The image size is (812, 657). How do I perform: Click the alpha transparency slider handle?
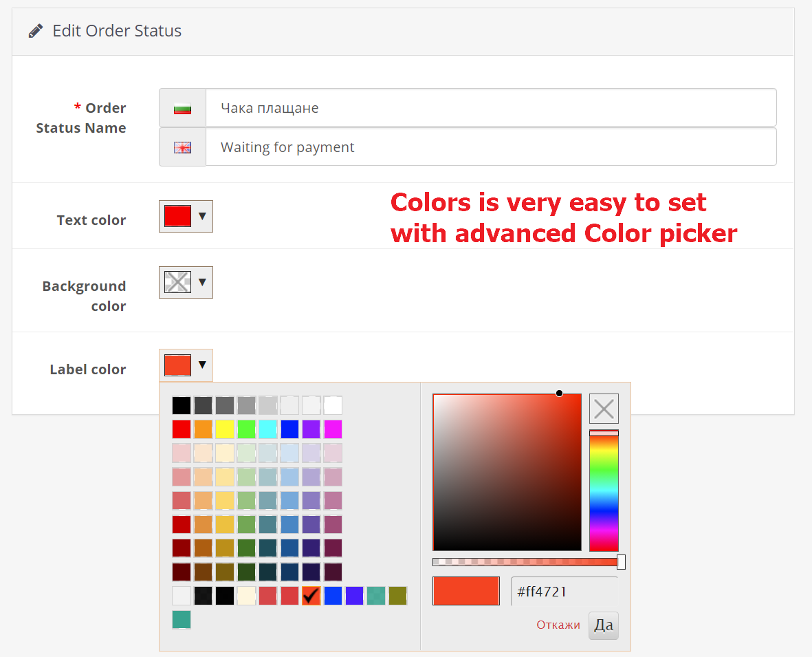tap(621, 562)
